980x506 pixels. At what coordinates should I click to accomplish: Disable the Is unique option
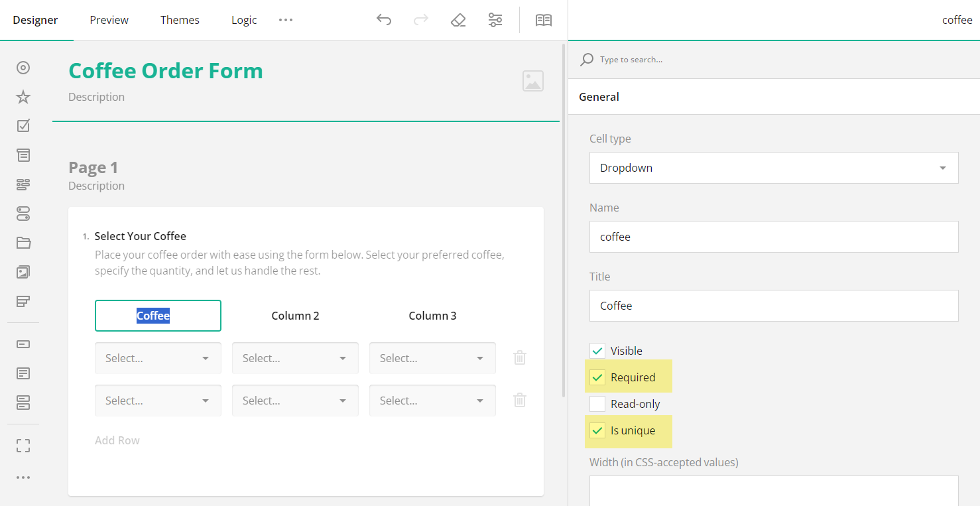coord(597,430)
